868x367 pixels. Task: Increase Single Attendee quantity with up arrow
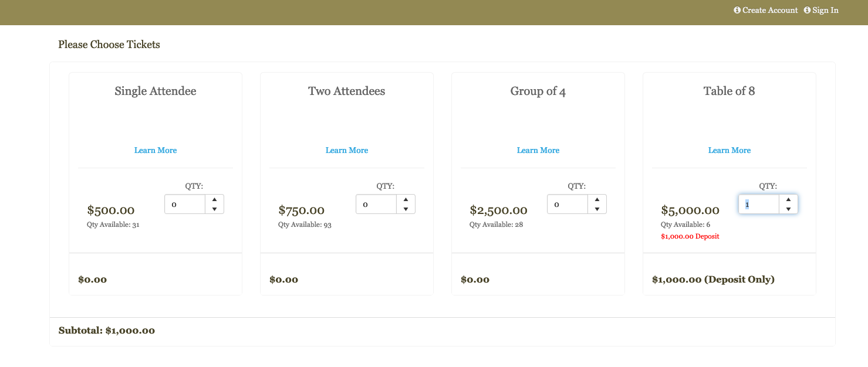[x=214, y=199]
